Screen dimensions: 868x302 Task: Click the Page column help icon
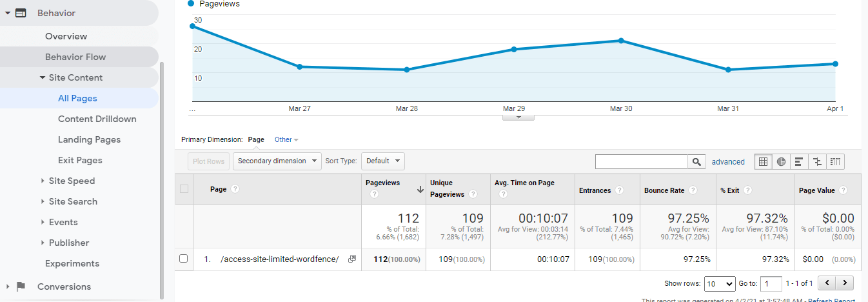click(x=235, y=189)
